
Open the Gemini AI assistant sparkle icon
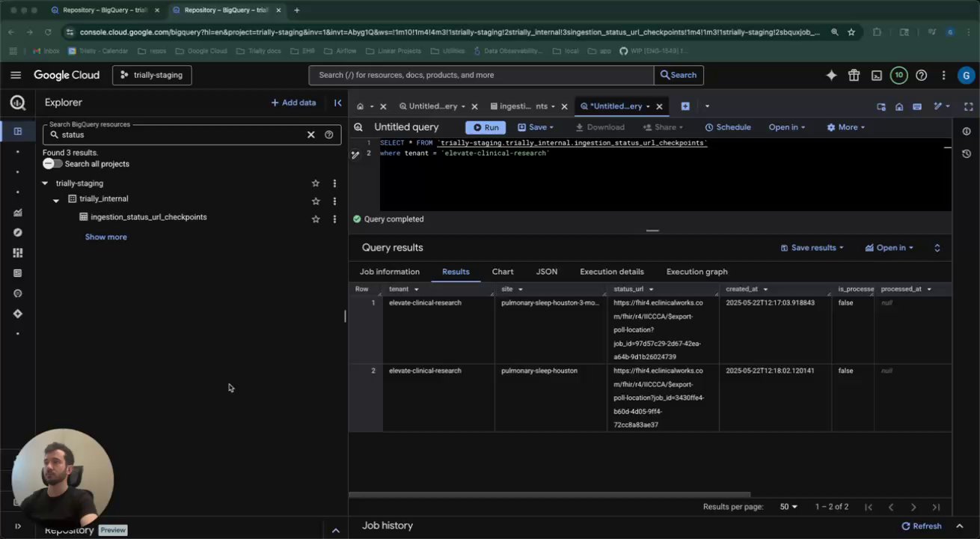[x=831, y=75]
